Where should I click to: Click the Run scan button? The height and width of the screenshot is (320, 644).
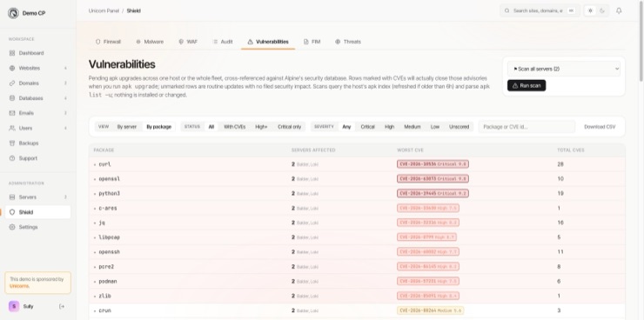(527, 85)
